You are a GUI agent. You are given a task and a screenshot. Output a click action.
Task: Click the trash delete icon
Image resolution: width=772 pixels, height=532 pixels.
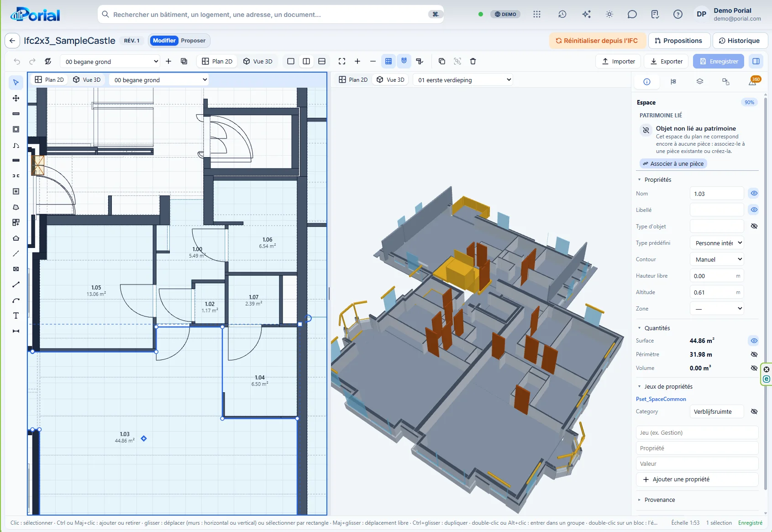click(473, 61)
